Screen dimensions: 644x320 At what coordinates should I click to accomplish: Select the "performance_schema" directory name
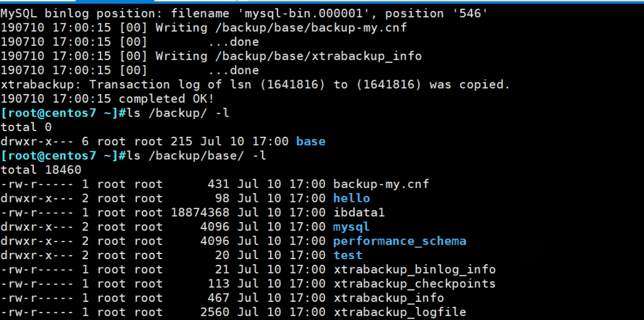click(x=399, y=241)
